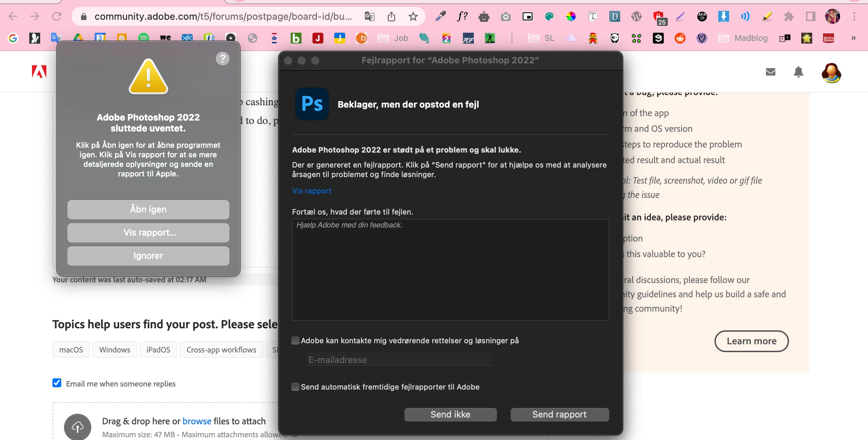Open the browser extensions puzzle icon

(x=789, y=16)
